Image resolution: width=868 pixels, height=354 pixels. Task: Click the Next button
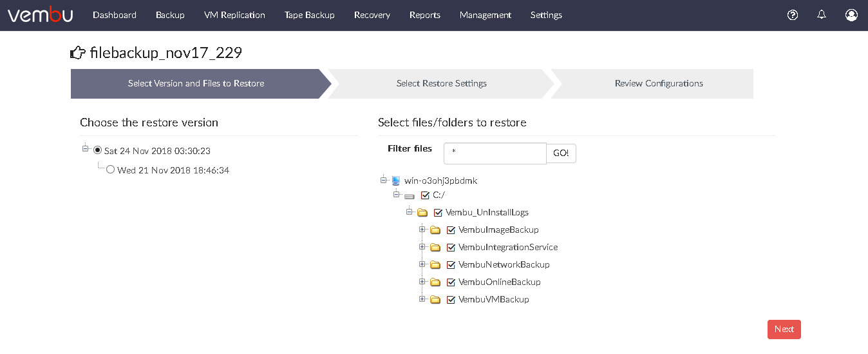(784, 329)
